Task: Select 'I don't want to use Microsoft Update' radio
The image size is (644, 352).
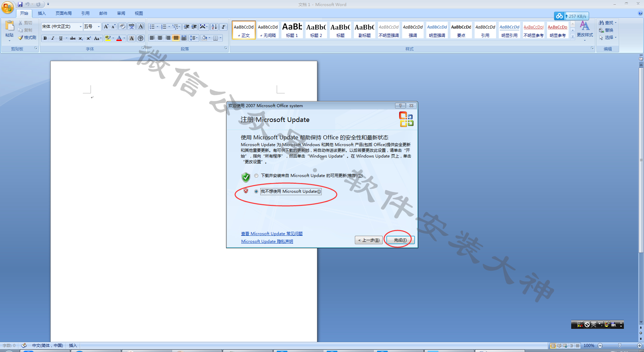Action: click(256, 191)
